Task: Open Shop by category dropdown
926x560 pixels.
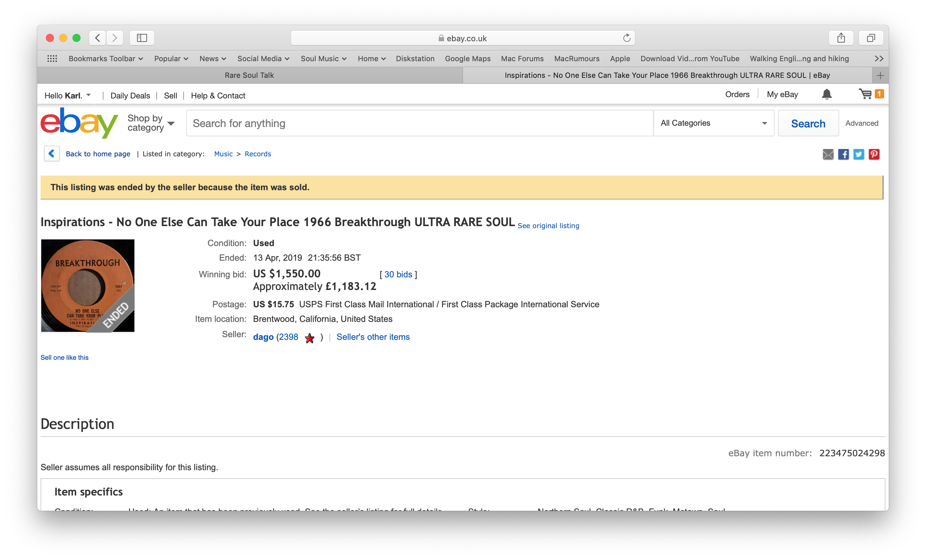Action: [x=151, y=123]
